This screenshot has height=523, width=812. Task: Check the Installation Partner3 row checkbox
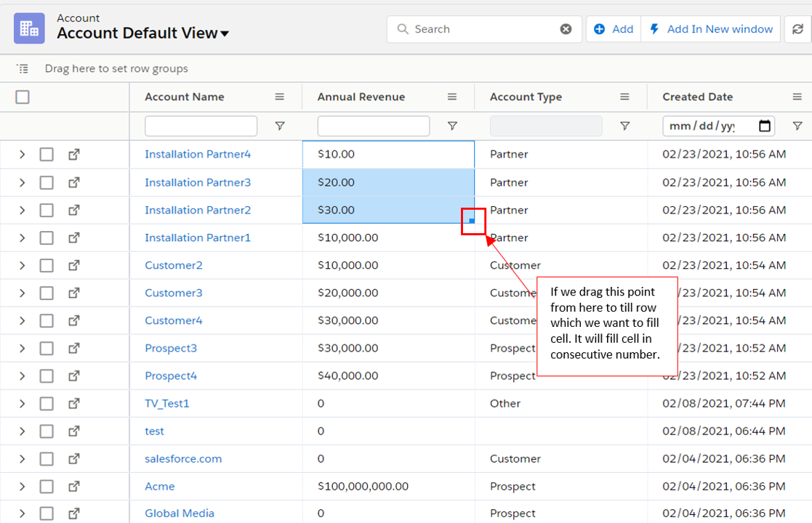pos(47,182)
